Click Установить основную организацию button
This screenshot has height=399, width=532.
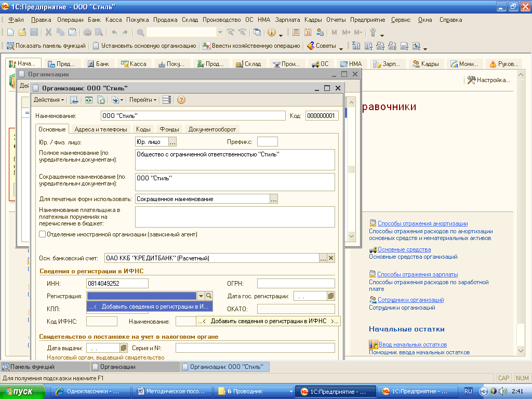145,46
